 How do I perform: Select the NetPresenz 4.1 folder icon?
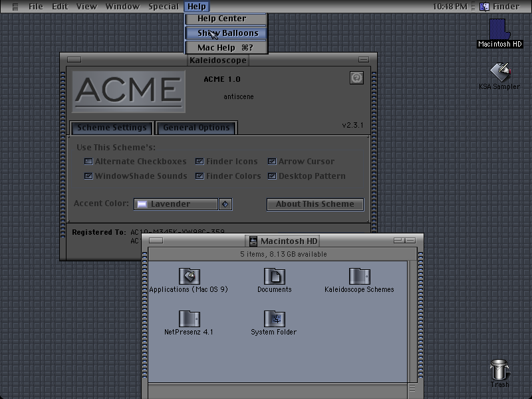tap(190, 319)
